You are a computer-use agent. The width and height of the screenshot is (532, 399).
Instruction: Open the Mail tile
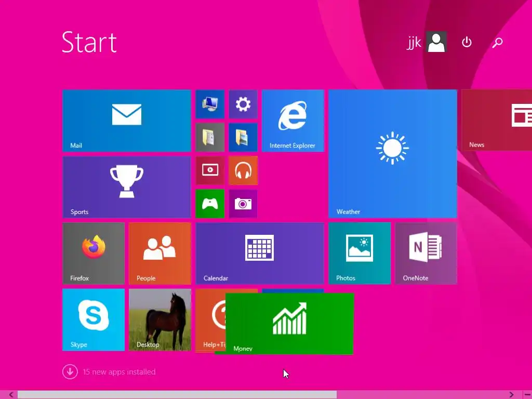coord(127,121)
